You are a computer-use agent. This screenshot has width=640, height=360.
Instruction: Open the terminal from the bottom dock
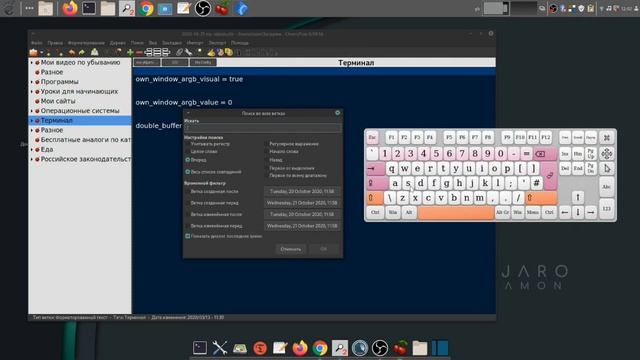click(200, 348)
